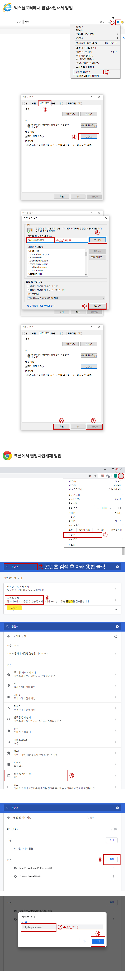
Task: Select 호환성 보기 설정(B) in IE Tools menu
Action: (x=85, y=67)
